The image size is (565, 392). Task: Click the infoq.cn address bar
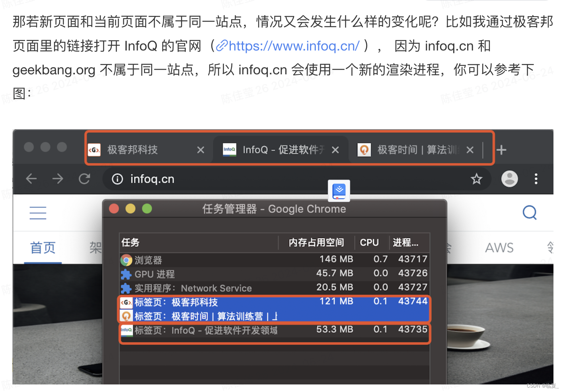pyautogui.click(x=296, y=179)
